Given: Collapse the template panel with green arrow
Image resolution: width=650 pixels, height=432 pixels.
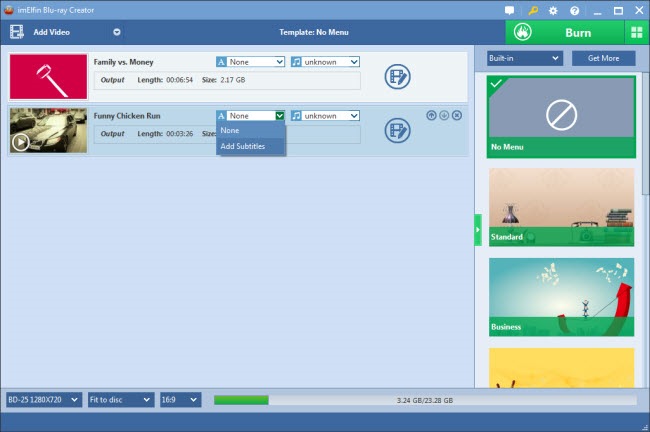Looking at the screenshot, I should [478, 230].
